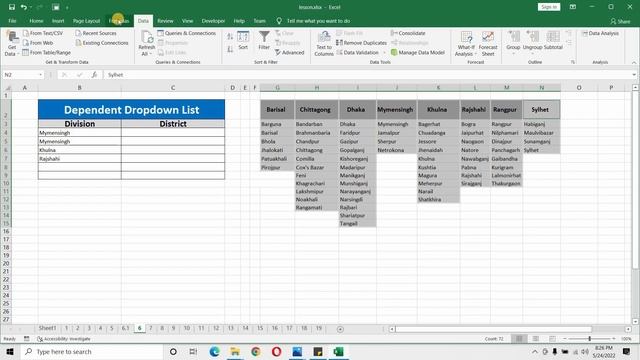Toggle the Filter funnel
The height and width of the screenshot is (360, 640).
pos(264,40)
